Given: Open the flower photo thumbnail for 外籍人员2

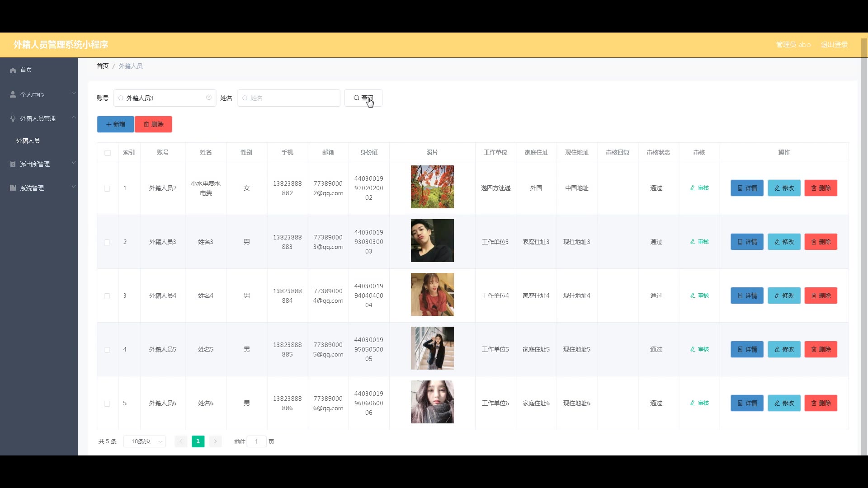Looking at the screenshot, I should [432, 187].
